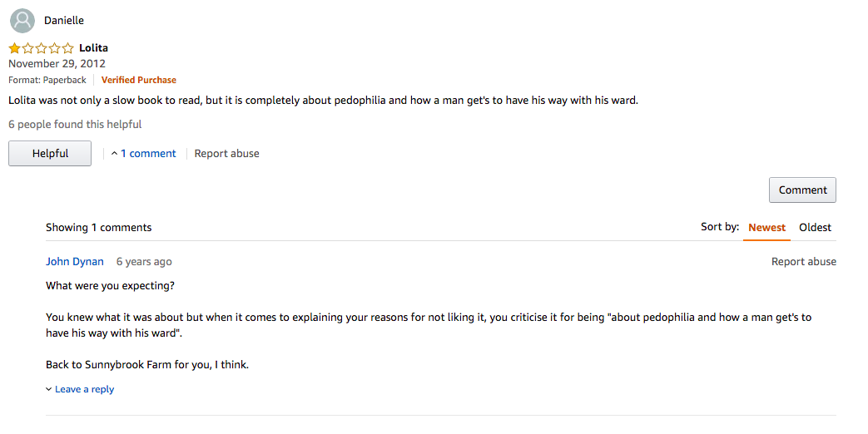Viewport: 868px width, 434px height.
Task: Sort comments by Newest
Action: [x=766, y=227]
